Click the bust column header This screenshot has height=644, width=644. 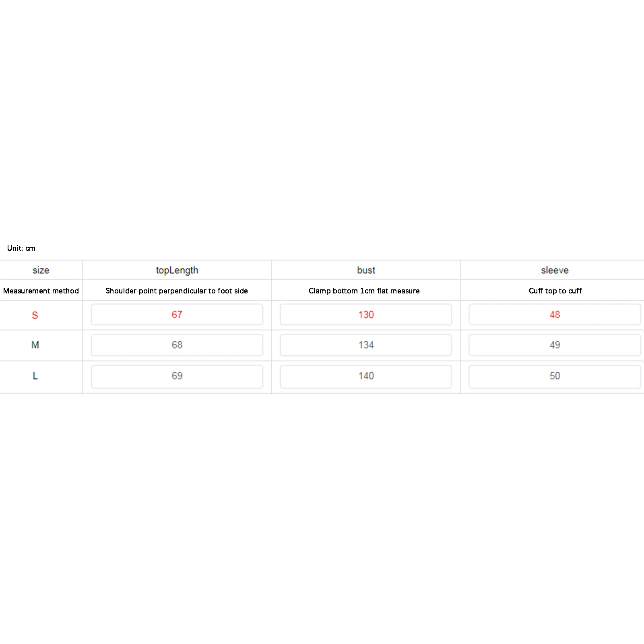366,270
